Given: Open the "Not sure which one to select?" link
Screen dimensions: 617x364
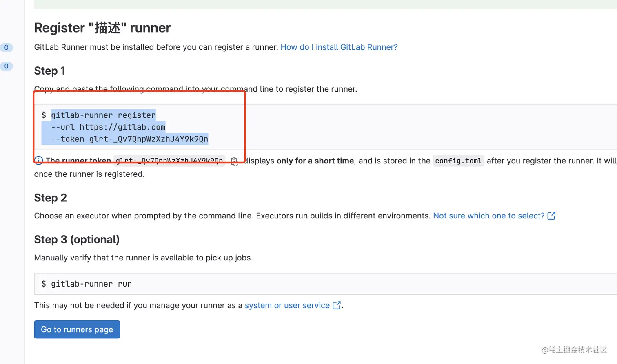Looking at the screenshot, I should coord(489,216).
